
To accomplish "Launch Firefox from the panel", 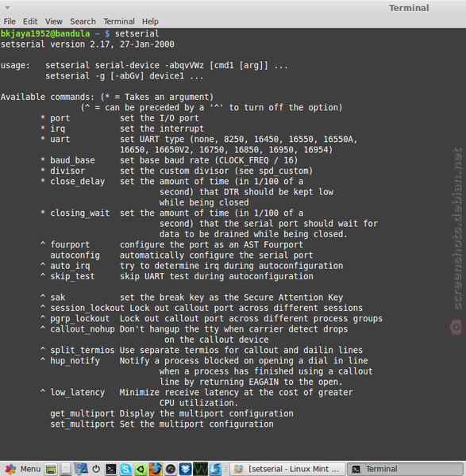I will tap(156, 470).
